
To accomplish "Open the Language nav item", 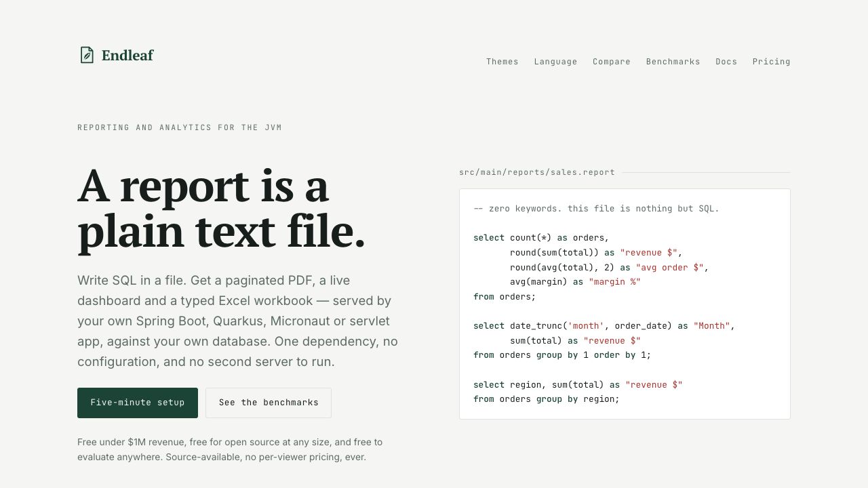I will [555, 62].
